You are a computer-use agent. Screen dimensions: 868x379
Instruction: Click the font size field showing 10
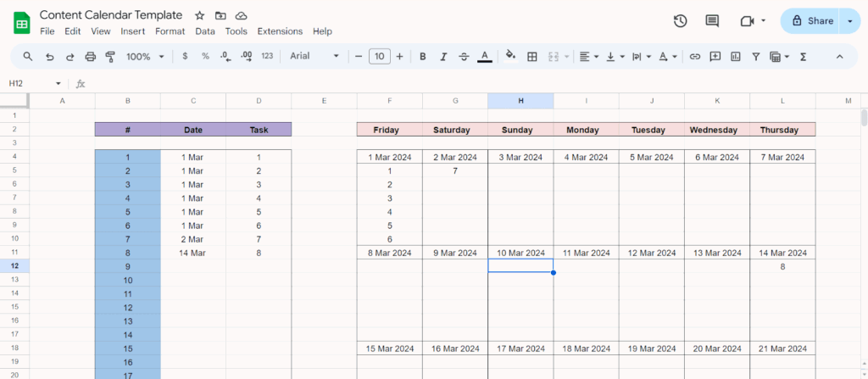(x=379, y=57)
